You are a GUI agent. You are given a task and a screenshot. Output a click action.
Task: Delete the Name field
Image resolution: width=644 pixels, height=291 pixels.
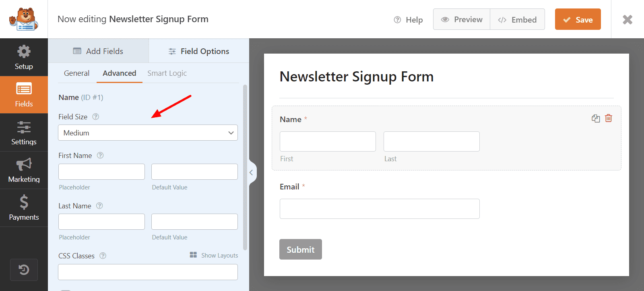coord(609,118)
